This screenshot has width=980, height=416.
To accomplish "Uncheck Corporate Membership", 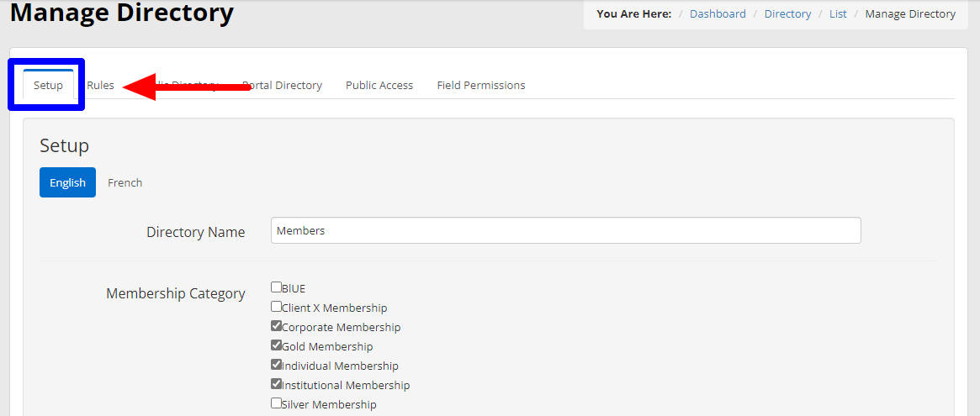I will (x=276, y=326).
